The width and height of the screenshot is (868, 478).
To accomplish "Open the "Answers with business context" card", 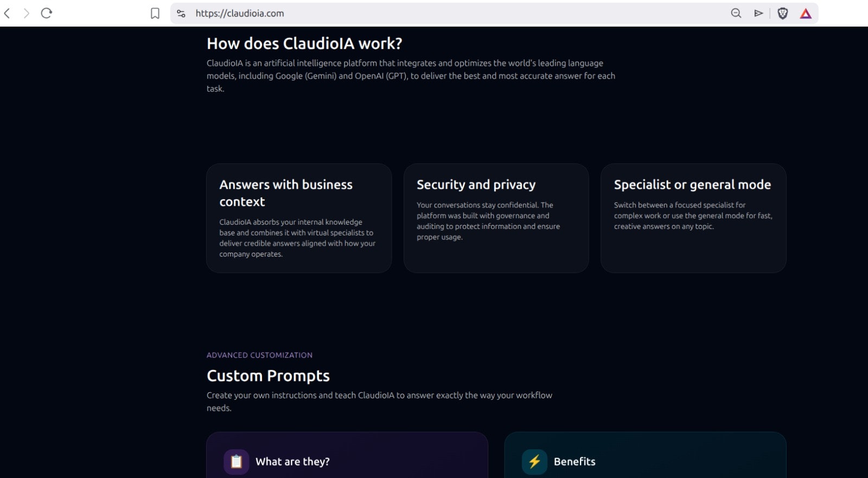I will pyautogui.click(x=298, y=218).
